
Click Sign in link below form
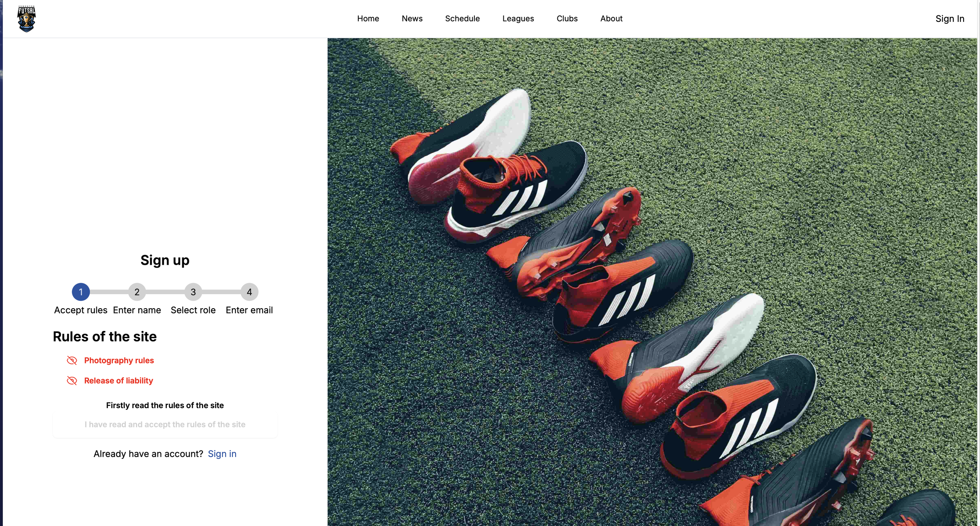point(222,454)
